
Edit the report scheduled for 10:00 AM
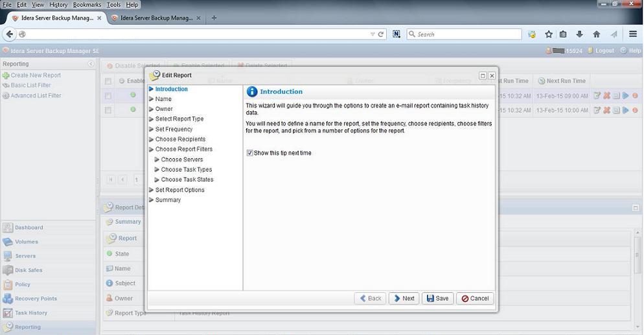pos(597,110)
